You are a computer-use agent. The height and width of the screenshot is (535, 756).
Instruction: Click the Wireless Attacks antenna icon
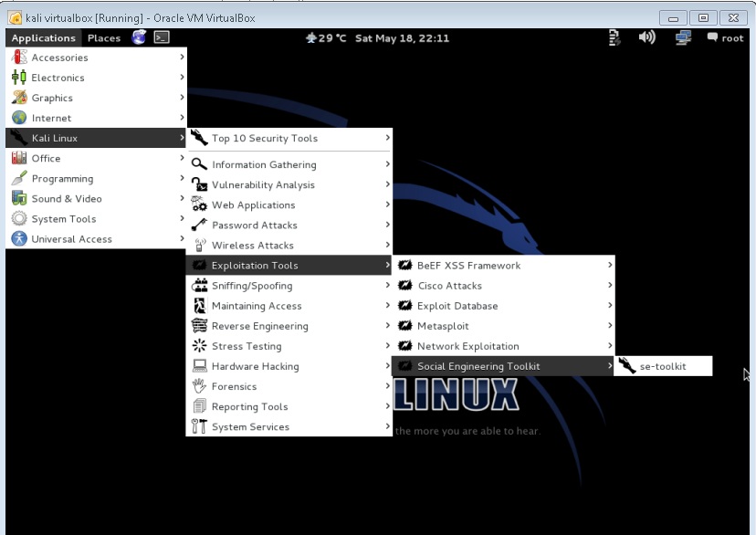pos(199,246)
